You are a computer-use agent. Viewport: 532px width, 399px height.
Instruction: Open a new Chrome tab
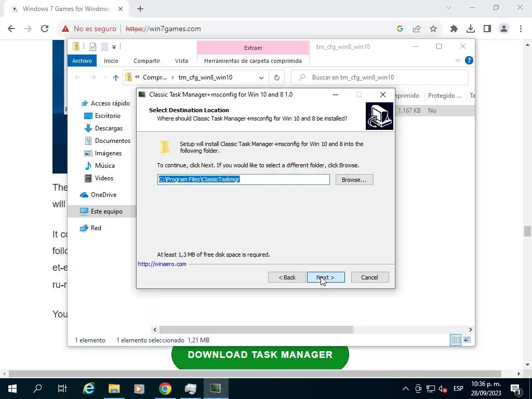[x=140, y=9]
